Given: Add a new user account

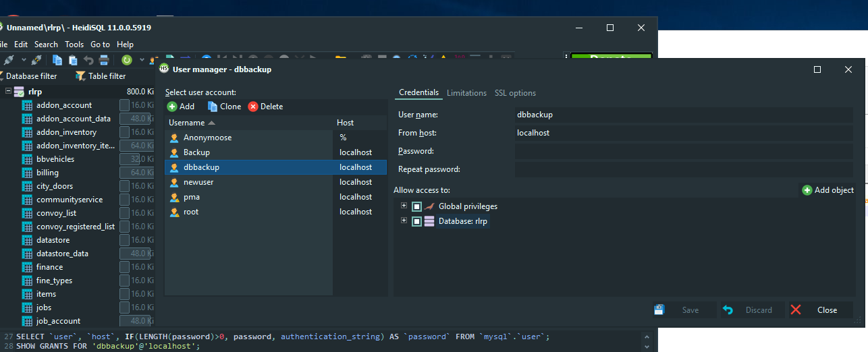Looking at the screenshot, I should click(x=181, y=107).
